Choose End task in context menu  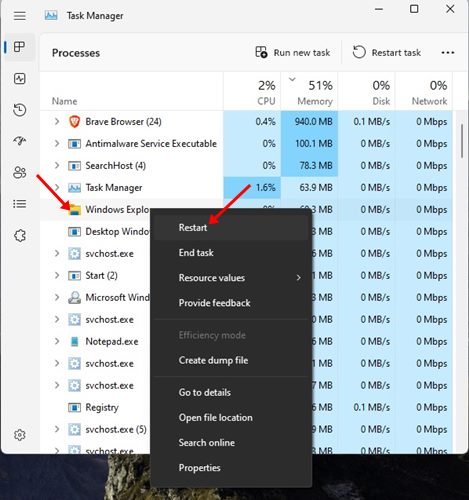coord(231,253)
